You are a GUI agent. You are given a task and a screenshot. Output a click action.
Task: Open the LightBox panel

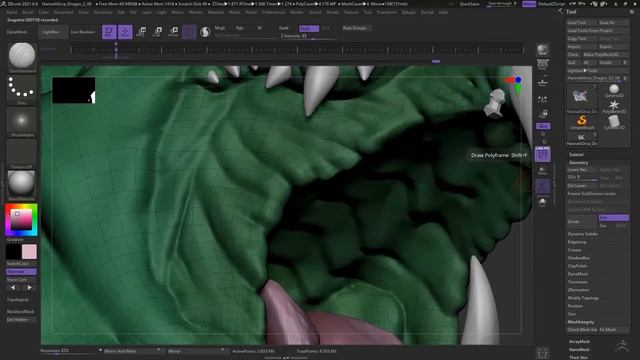(52, 32)
